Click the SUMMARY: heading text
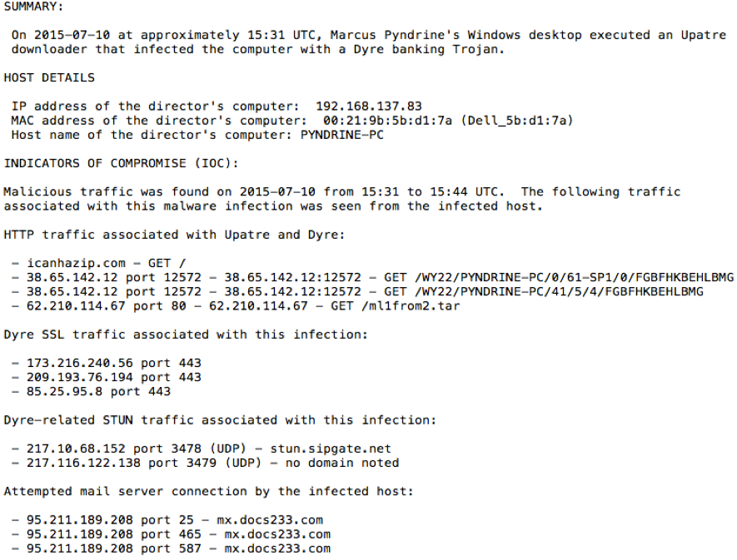The width and height of the screenshot is (737, 560). (33, 7)
